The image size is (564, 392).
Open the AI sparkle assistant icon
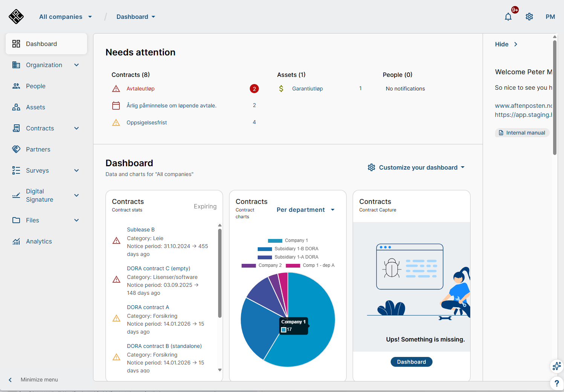pyautogui.click(x=556, y=366)
